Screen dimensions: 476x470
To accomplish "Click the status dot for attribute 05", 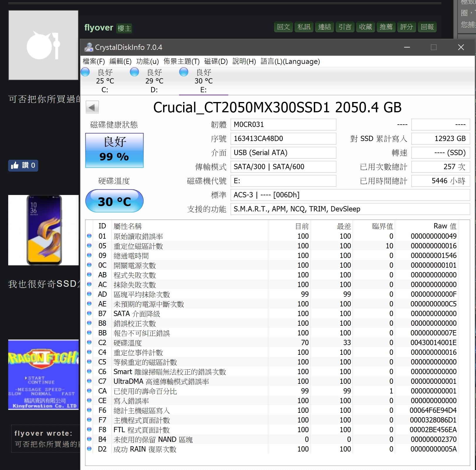I will pos(89,245).
